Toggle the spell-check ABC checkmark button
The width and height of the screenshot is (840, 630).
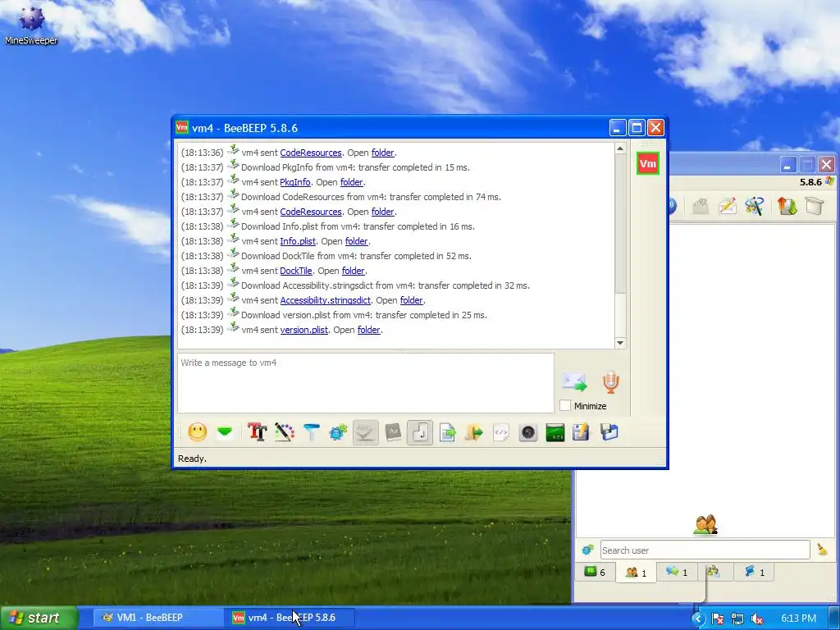[366, 432]
